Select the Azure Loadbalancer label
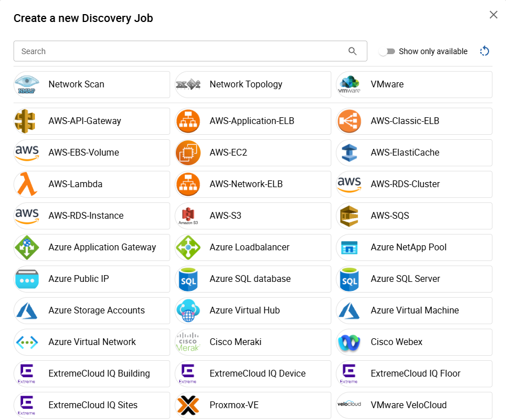This screenshot has height=420, width=506. 250,247
